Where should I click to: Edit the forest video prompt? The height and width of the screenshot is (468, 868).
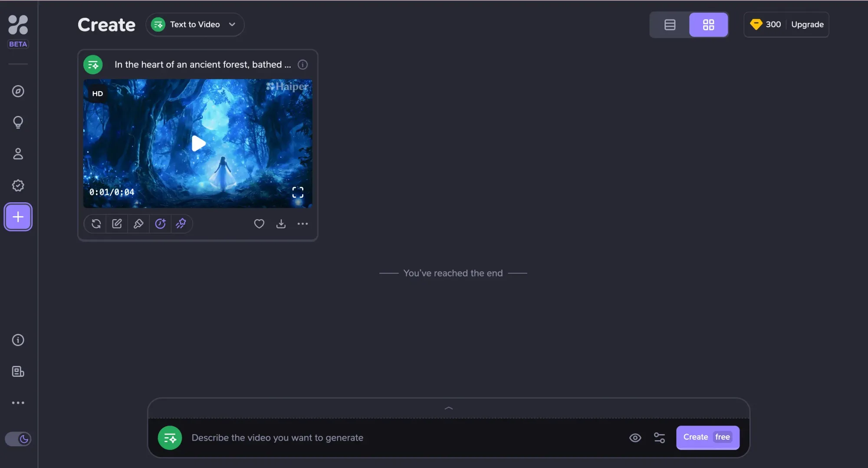coord(117,224)
